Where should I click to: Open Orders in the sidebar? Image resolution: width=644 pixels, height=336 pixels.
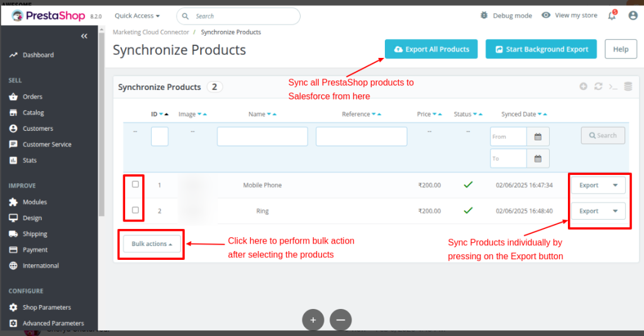33,97
